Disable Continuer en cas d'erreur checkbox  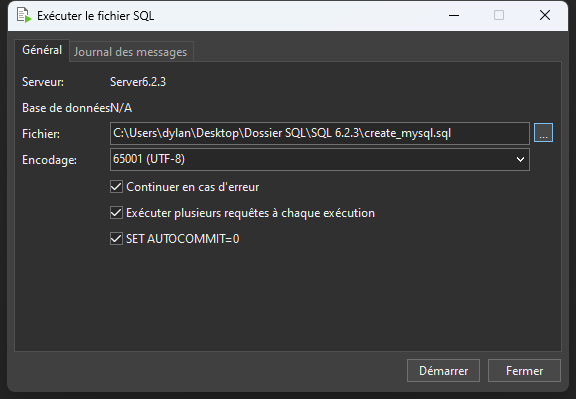[116, 187]
